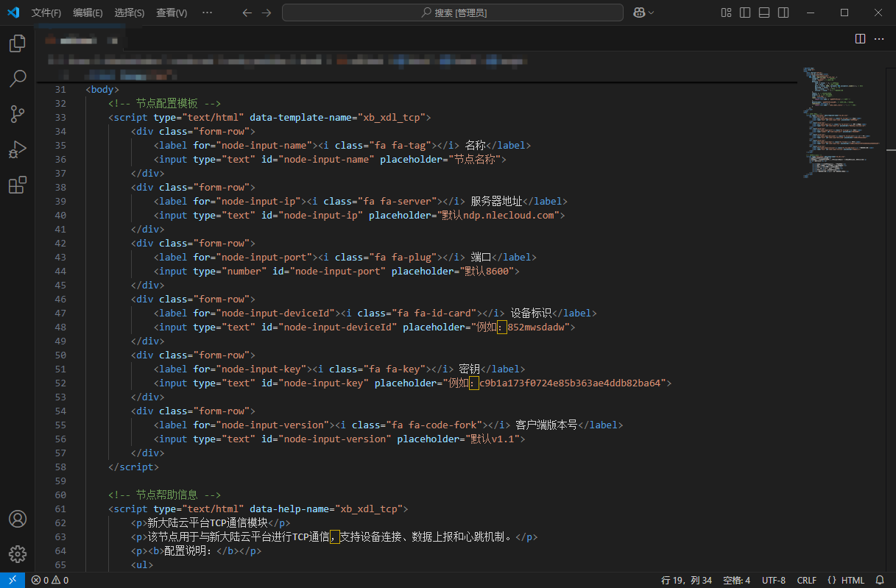Click the closing </script> tag on line 58
Screen dimensions: 896x588
[133, 467]
